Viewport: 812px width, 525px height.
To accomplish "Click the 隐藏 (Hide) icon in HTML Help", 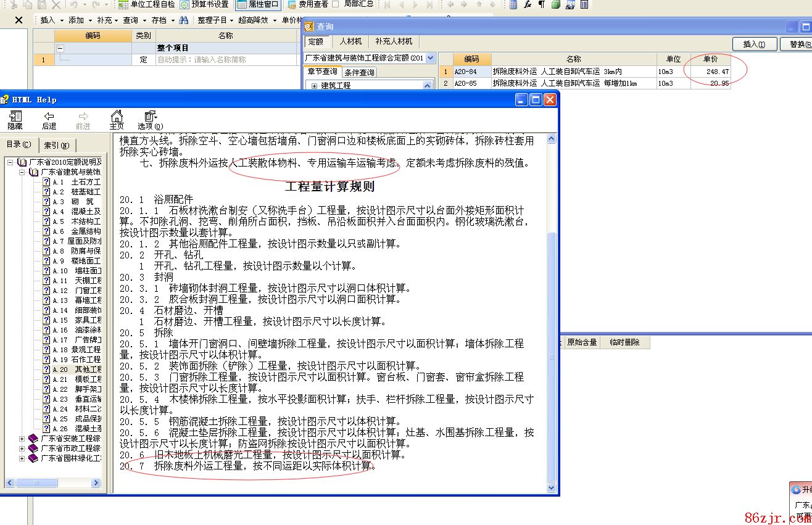I will [15, 120].
